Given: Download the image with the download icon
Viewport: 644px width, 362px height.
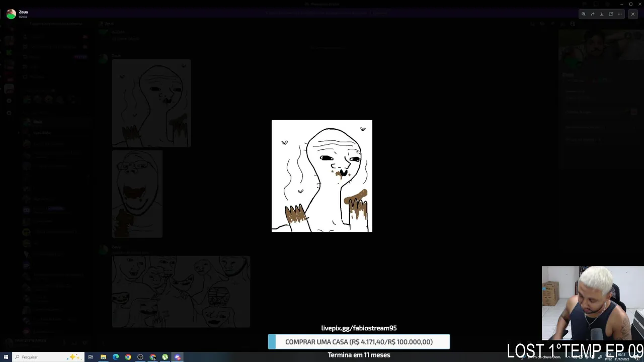Looking at the screenshot, I should click(602, 14).
